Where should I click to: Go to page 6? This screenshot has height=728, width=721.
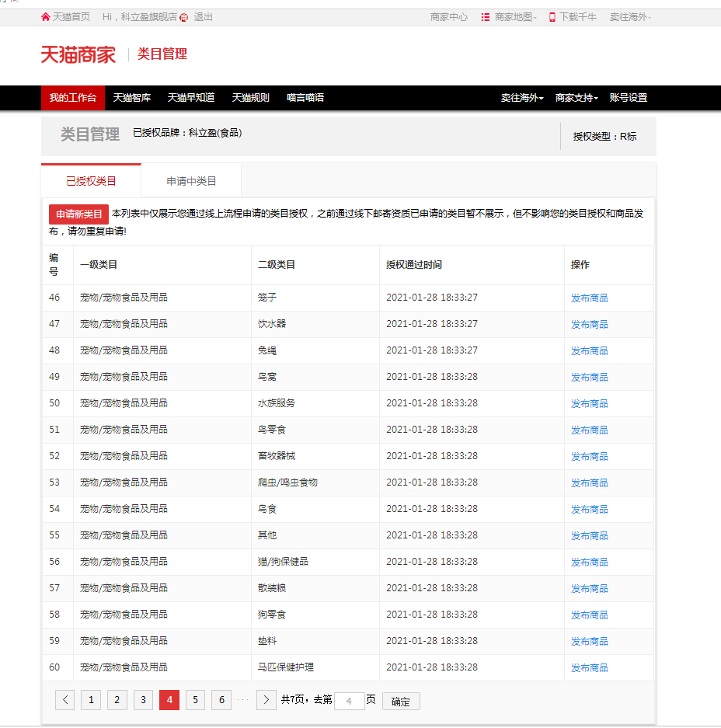pos(221,700)
